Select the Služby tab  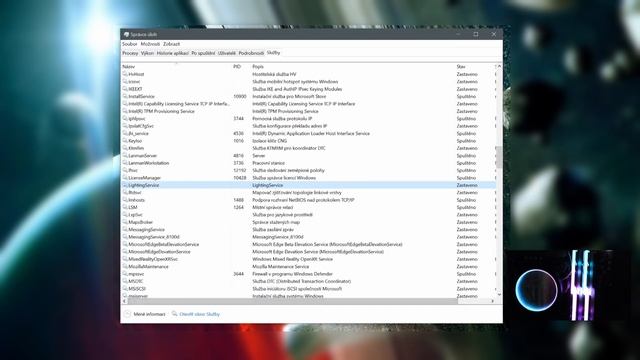273,53
